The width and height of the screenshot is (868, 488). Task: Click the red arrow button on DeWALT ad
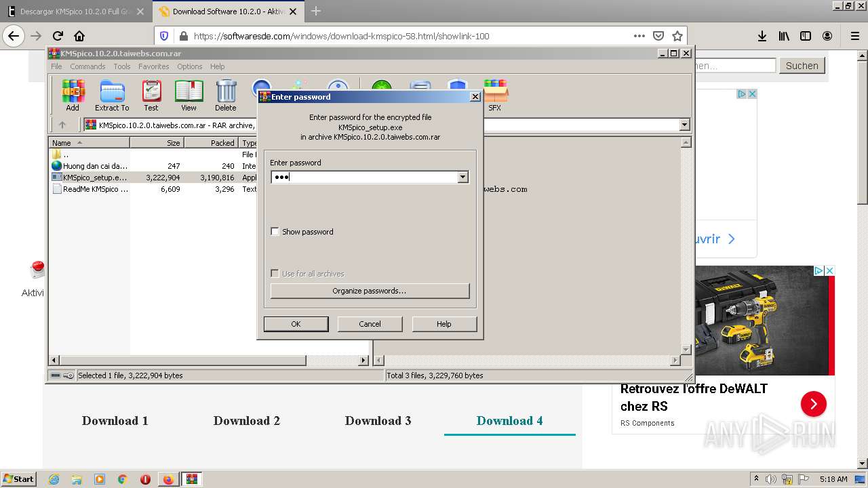[x=813, y=405]
